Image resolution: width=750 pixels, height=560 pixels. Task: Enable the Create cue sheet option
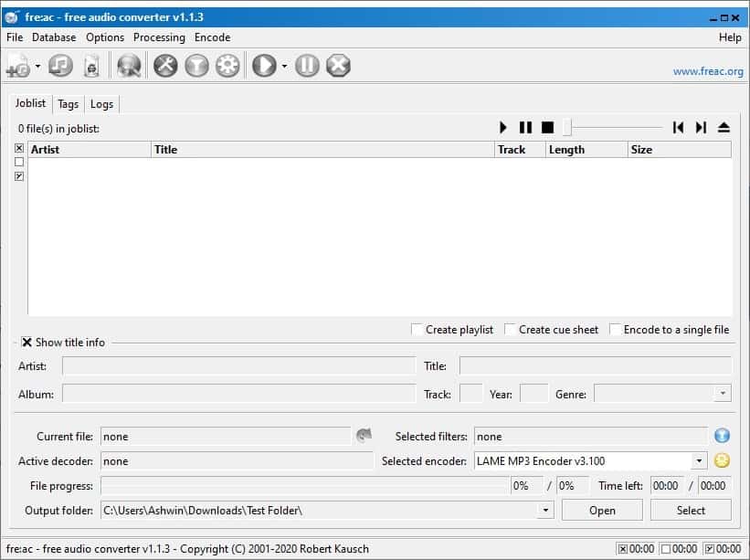click(x=509, y=330)
